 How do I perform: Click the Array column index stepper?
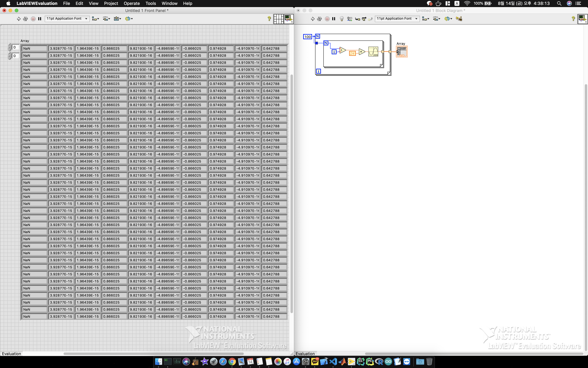coord(10,56)
